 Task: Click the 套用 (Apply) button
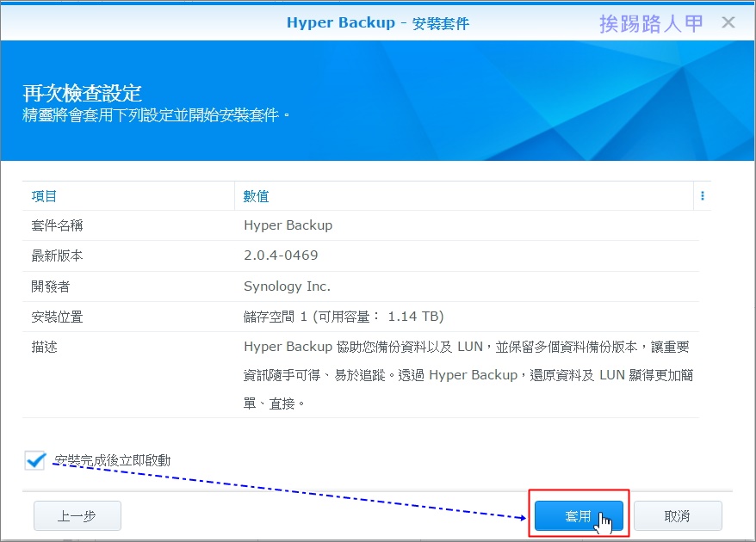tap(579, 515)
